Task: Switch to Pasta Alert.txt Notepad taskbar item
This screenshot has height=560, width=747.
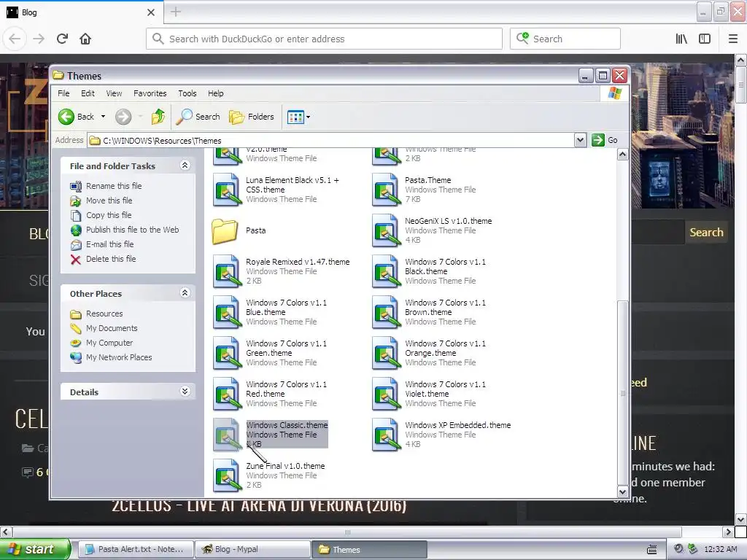Action: 136,549
